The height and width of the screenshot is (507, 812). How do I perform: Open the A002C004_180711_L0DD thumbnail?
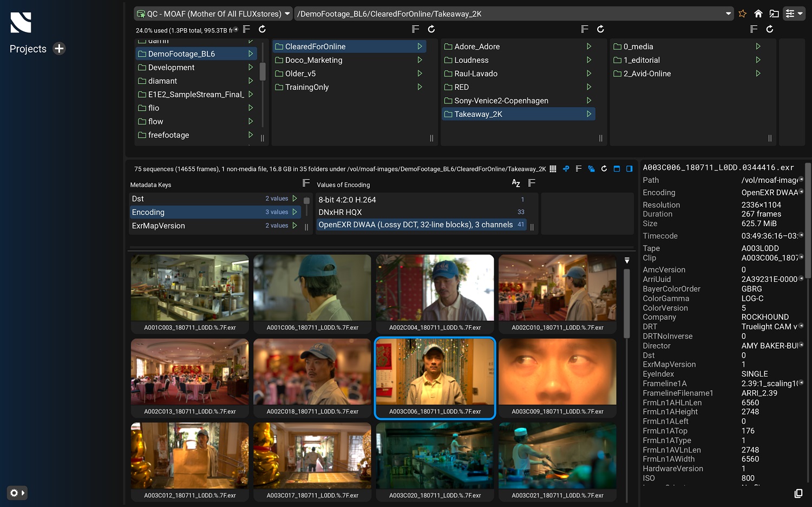point(435,294)
